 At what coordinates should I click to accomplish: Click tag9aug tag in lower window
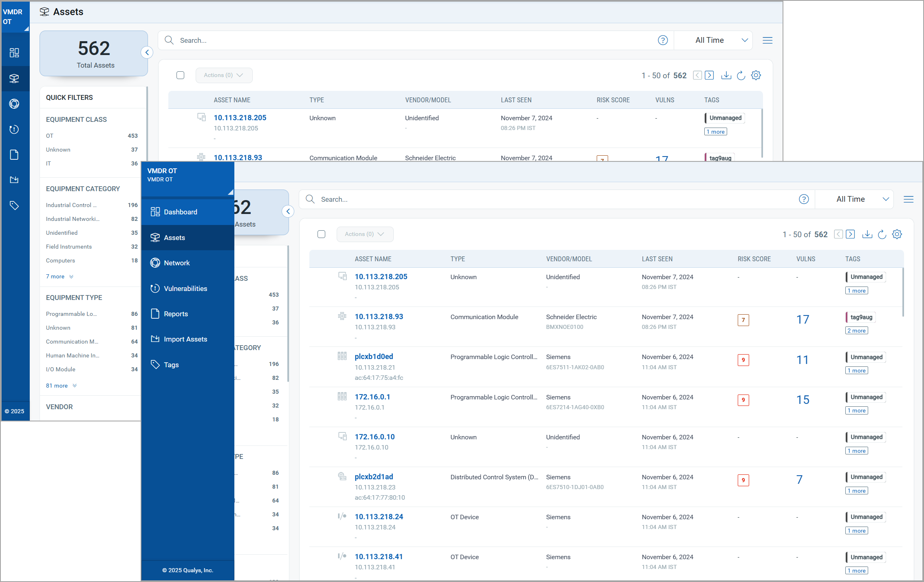point(861,317)
